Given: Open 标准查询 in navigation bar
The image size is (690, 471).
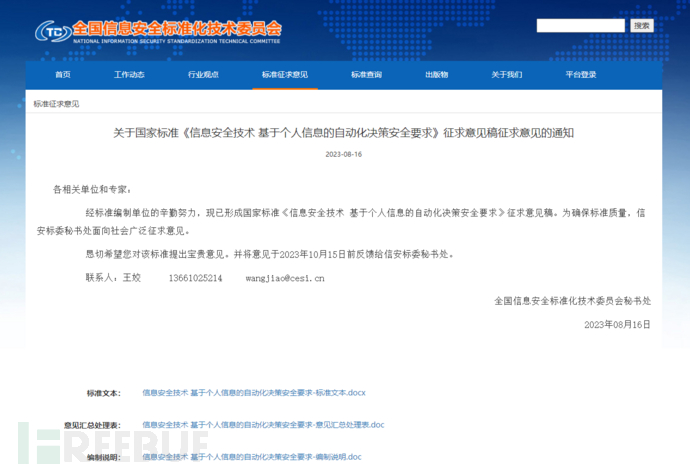Looking at the screenshot, I should [366, 75].
